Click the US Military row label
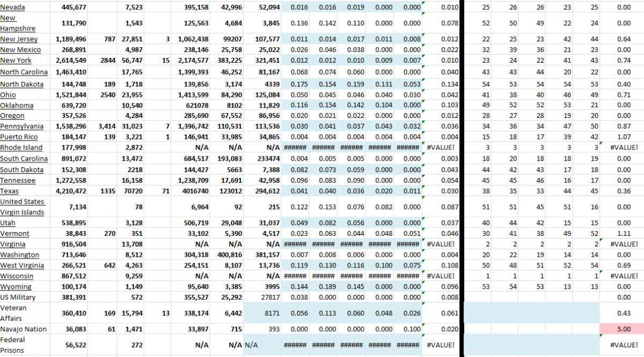644x357 pixels. [18, 297]
